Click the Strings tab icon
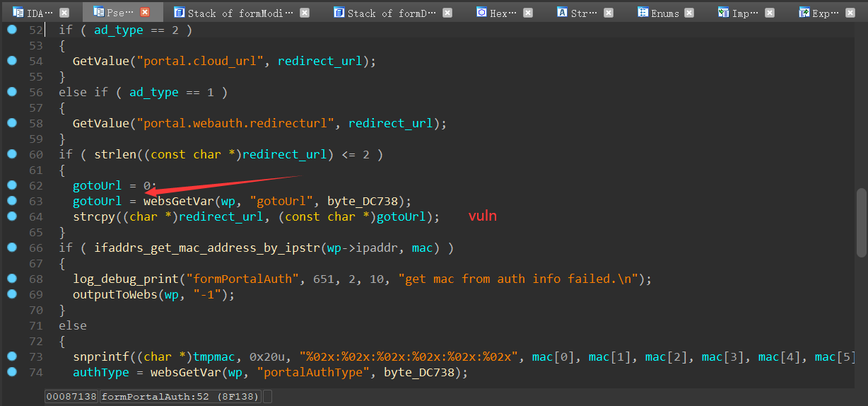 562,12
